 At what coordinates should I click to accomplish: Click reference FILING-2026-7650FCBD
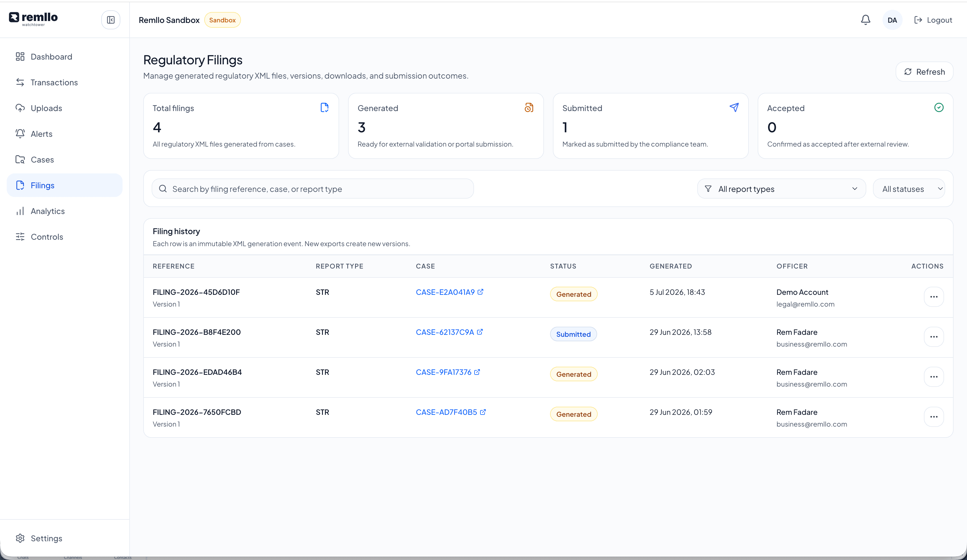click(x=197, y=412)
